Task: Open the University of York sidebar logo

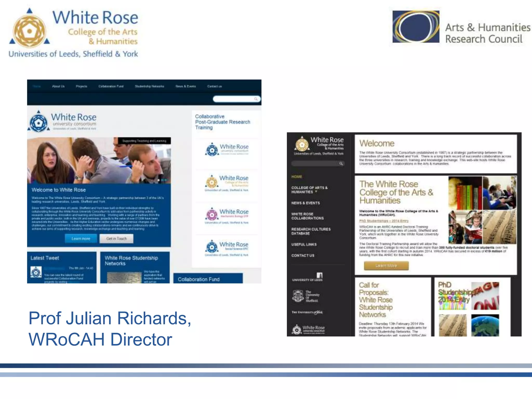Action: click(x=307, y=312)
